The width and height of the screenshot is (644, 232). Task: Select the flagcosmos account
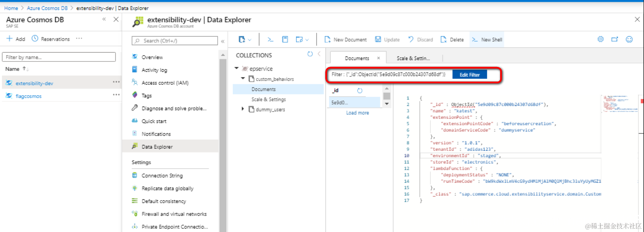(28, 96)
